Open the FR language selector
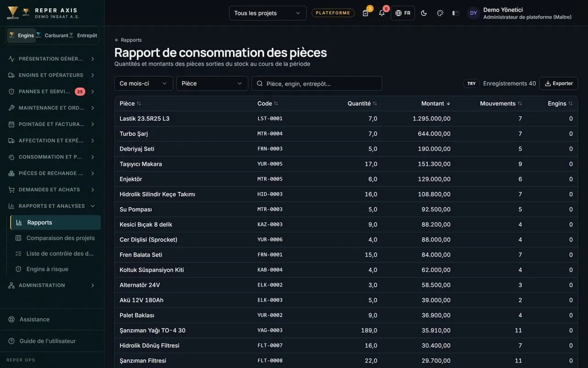The height and width of the screenshot is (368, 588). pyautogui.click(x=403, y=13)
